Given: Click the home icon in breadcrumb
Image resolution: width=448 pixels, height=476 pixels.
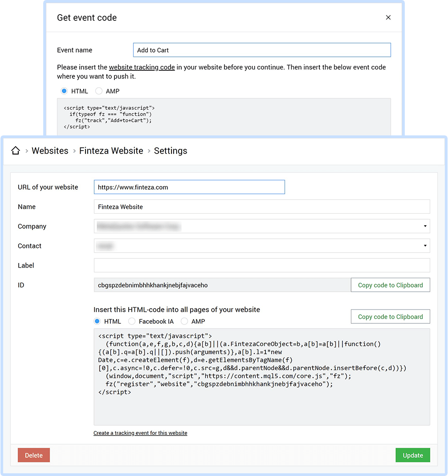Looking at the screenshot, I should click(x=16, y=151).
